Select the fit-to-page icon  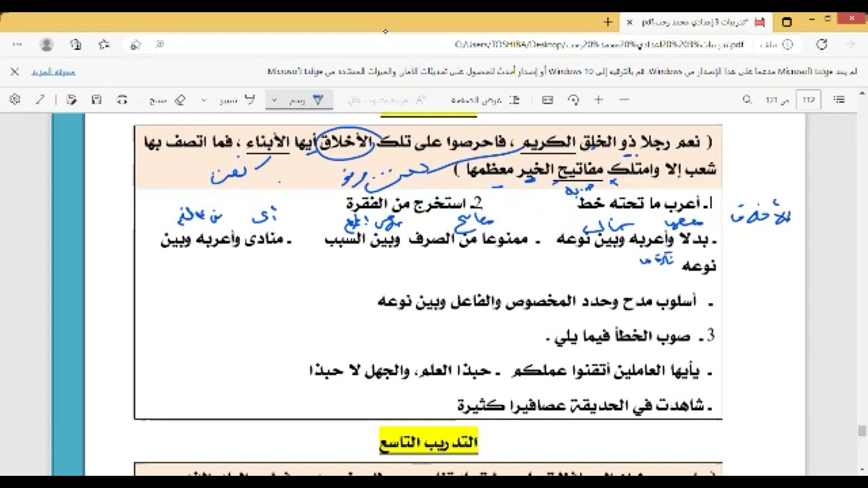[x=548, y=100]
